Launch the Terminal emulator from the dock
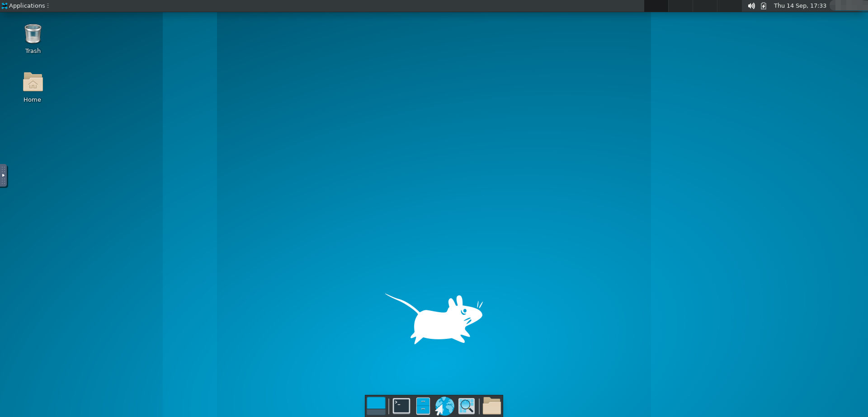This screenshot has width=868, height=417. pos(401,406)
